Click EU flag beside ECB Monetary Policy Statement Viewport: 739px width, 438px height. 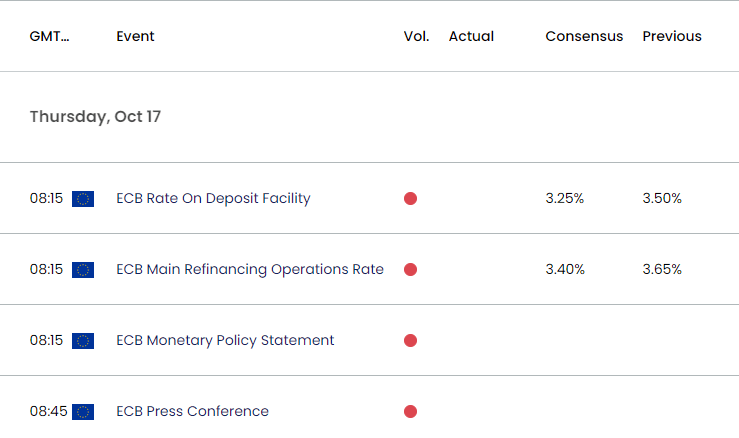pyautogui.click(x=83, y=341)
